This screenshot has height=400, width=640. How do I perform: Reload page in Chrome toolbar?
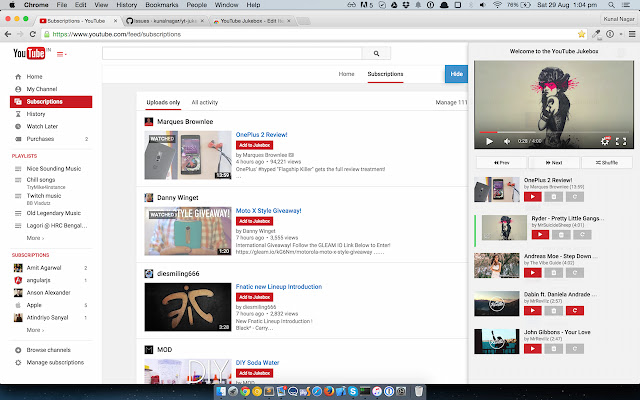(x=33, y=34)
